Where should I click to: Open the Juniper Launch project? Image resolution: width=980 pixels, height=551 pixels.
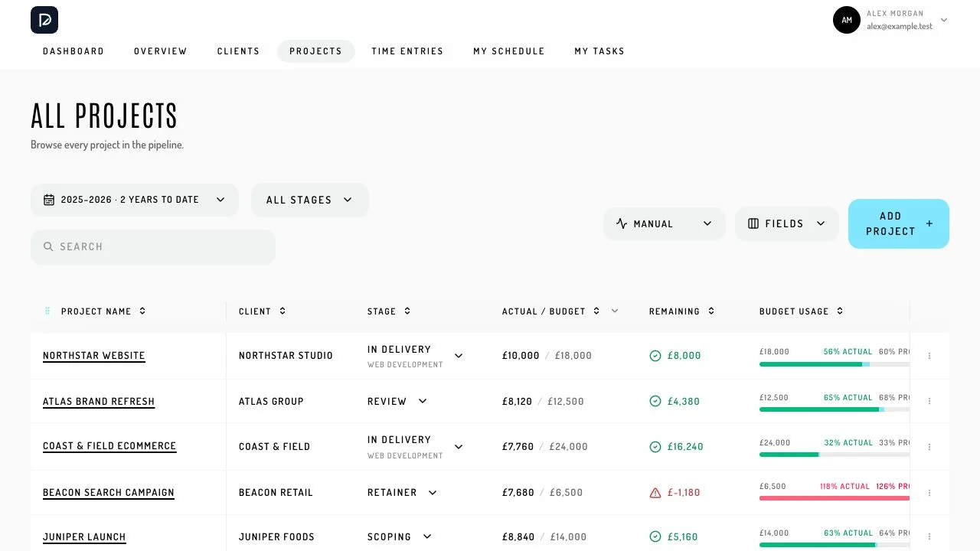pyautogui.click(x=84, y=537)
